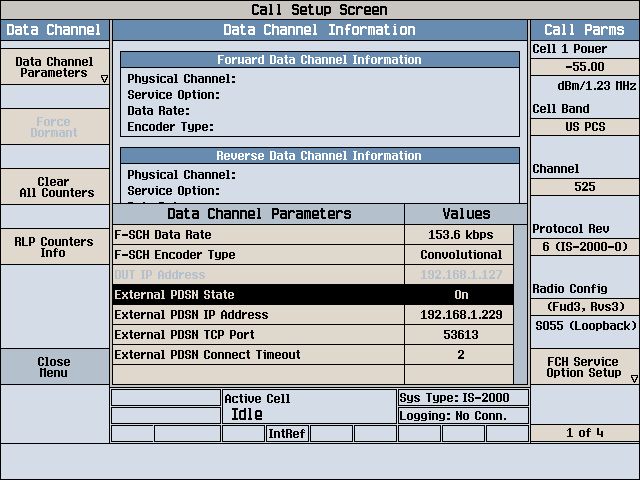Click the Forward Data Channel Information header
Viewport: 640px width, 480px height.
320,60
